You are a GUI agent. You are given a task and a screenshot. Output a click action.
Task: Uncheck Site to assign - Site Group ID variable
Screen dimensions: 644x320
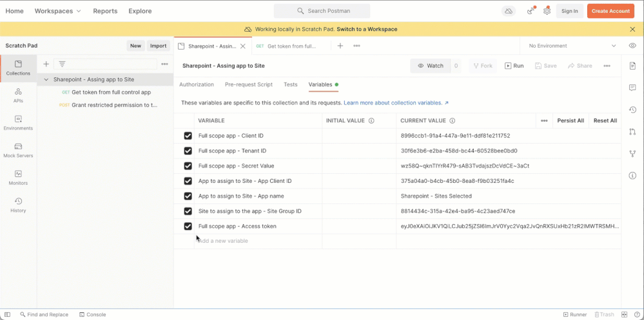point(188,211)
